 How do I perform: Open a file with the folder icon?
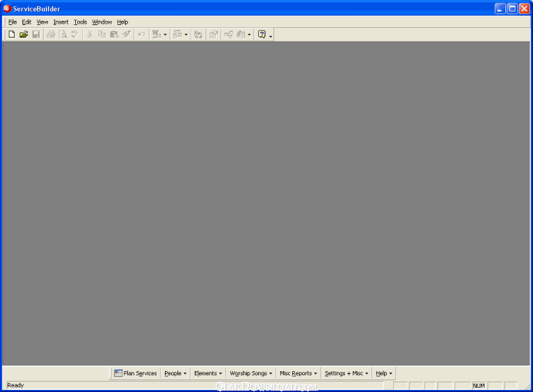point(24,34)
